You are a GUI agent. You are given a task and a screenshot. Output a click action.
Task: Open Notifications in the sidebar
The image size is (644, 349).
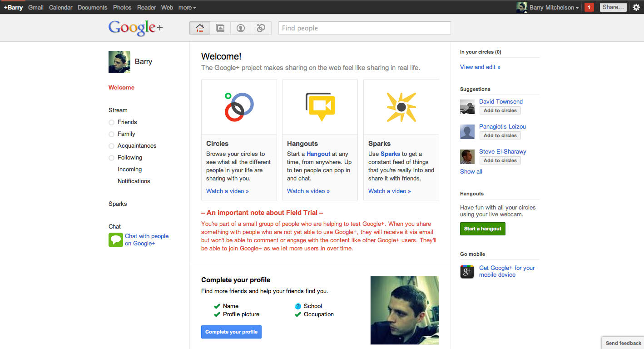coord(134,181)
